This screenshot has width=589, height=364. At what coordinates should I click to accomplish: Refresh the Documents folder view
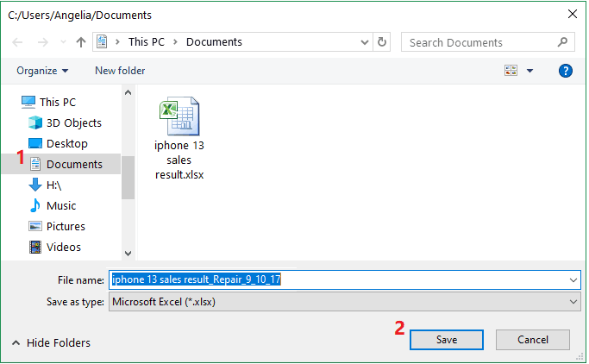point(382,41)
